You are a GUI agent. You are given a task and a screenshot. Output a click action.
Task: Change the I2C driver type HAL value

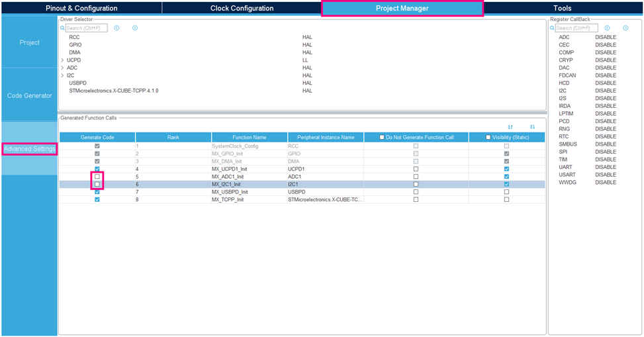tap(307, 75)
